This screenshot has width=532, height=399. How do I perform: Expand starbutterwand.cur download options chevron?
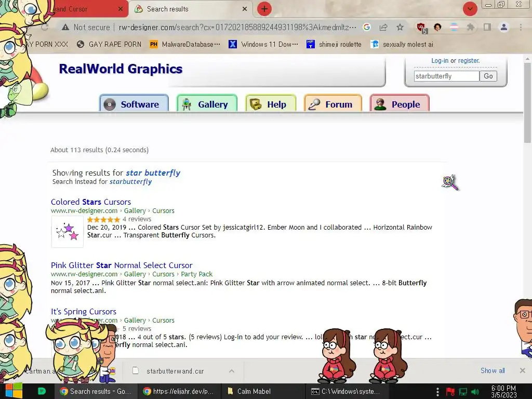click(232, 371)
